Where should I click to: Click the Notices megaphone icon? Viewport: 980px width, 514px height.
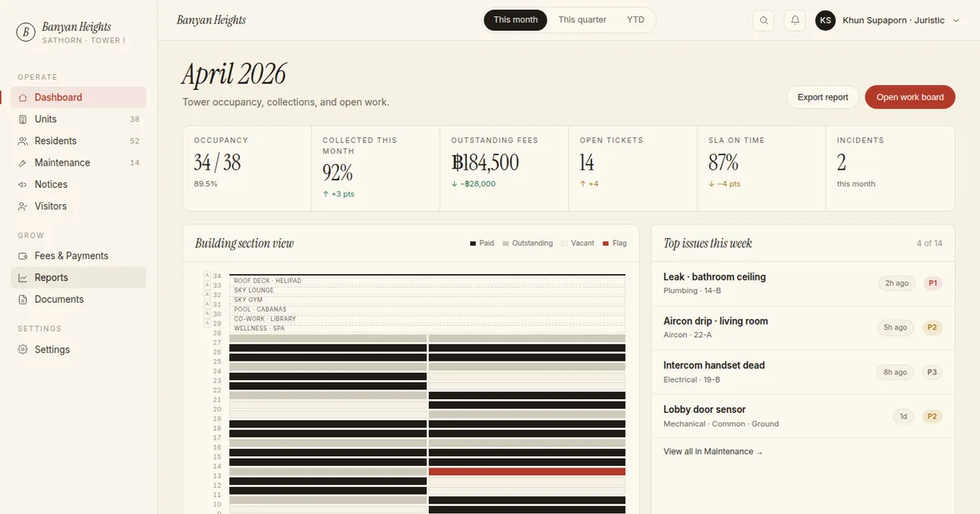tap(23, 184)
